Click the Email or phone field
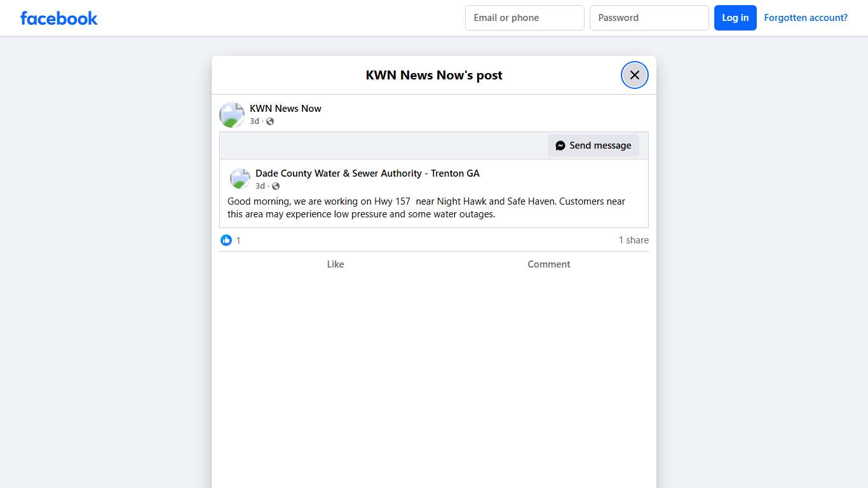This screenshot has width=868, height=488. (x=524, y=17)
